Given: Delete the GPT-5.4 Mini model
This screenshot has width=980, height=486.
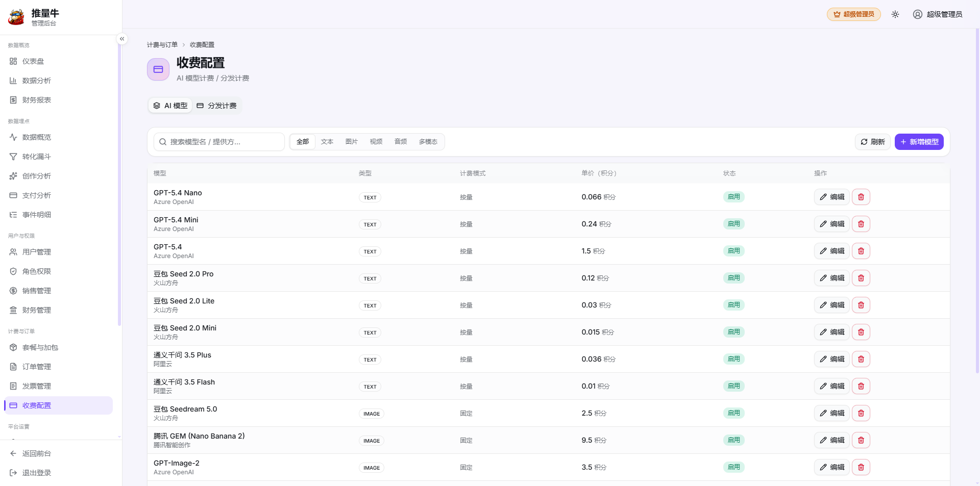Looking at the screenshot, I should pos(861,224).
